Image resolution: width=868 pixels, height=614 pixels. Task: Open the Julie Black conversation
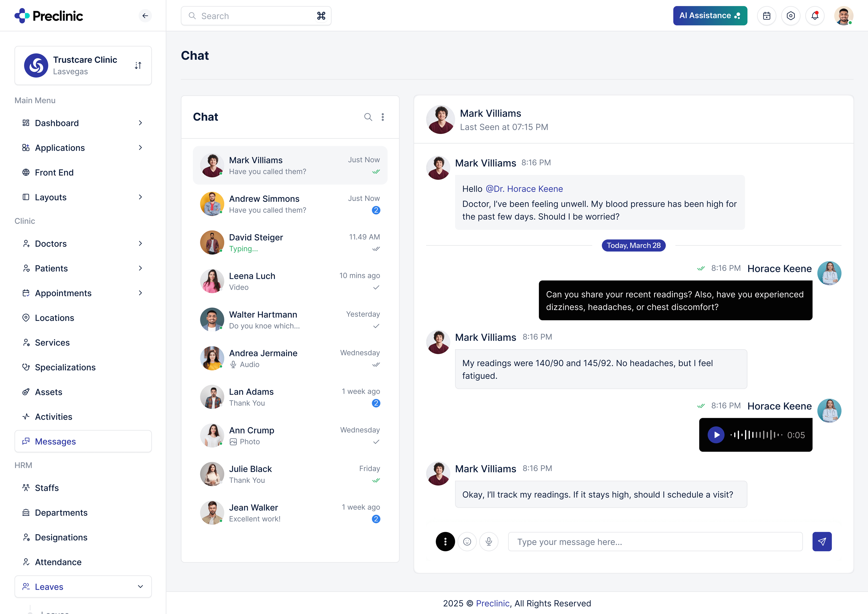pyautogui.click(x=290, y=474)
